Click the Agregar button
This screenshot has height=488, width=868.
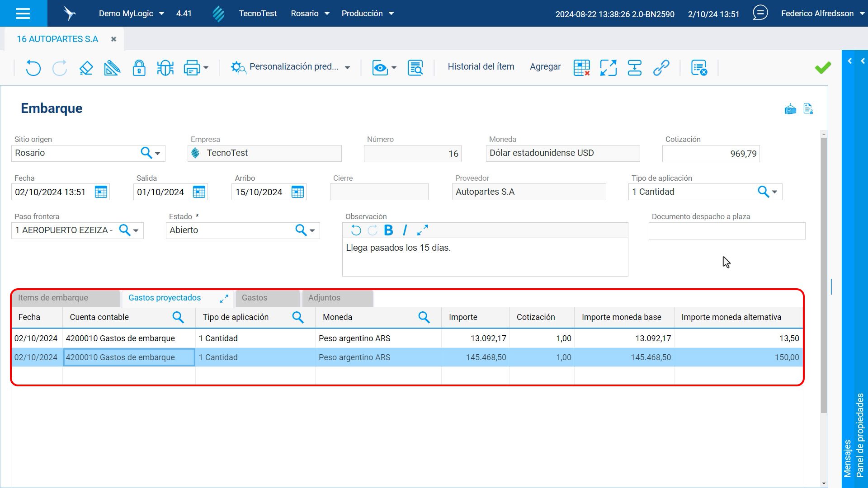coord(545,67)
